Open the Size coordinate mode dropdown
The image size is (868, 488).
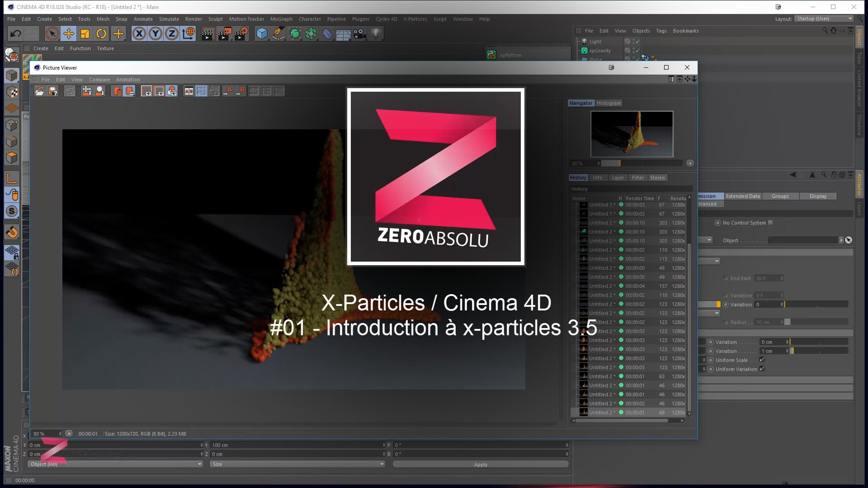click(297, 464)
